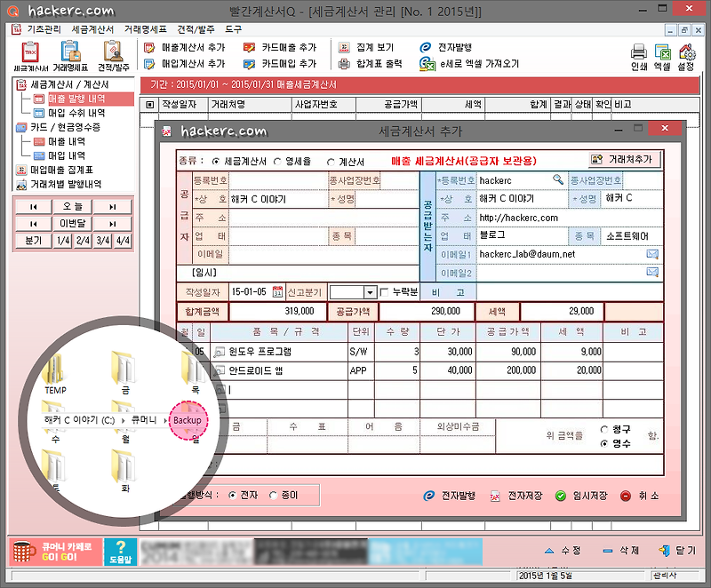Click the 큐머니 카페로 GO banner
This screenshot has width=711, height=588.
[x=55, y=552]
